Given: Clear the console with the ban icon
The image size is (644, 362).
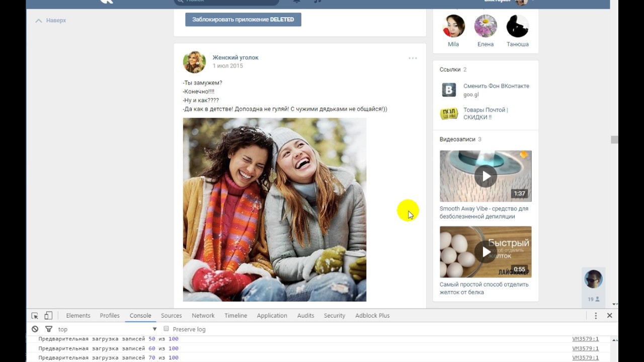Looking at the screenshot, I should pyautogui.click(x=35, y=329).
